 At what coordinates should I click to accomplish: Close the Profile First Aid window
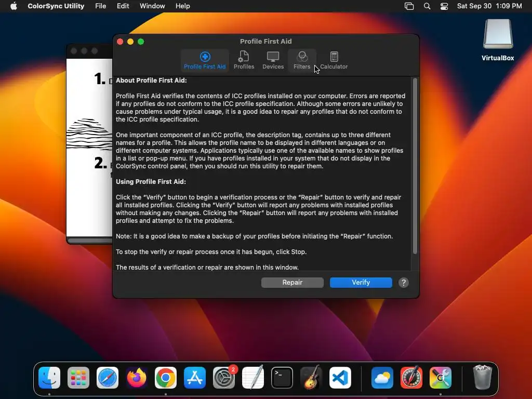(x=120, y=42)
